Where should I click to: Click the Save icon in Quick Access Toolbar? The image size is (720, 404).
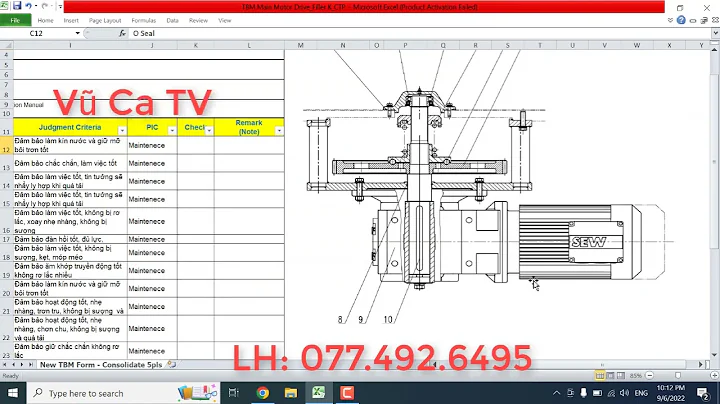tap(17, 6)
